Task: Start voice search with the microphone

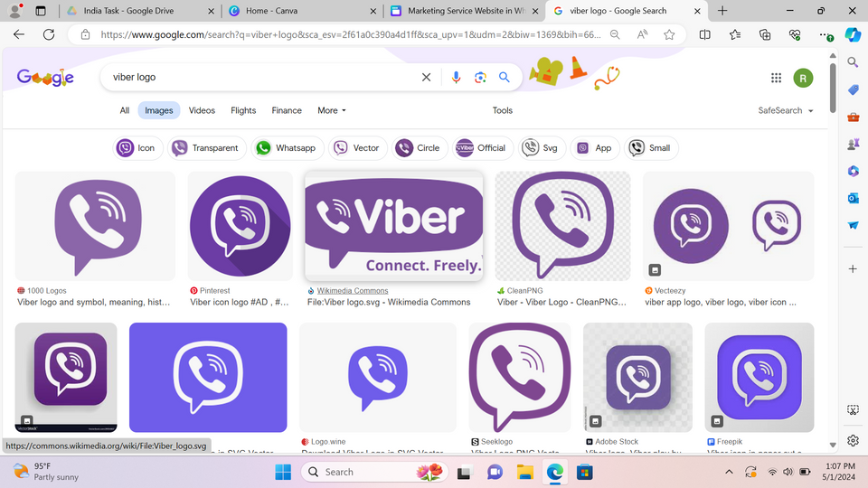Action: 456,77
